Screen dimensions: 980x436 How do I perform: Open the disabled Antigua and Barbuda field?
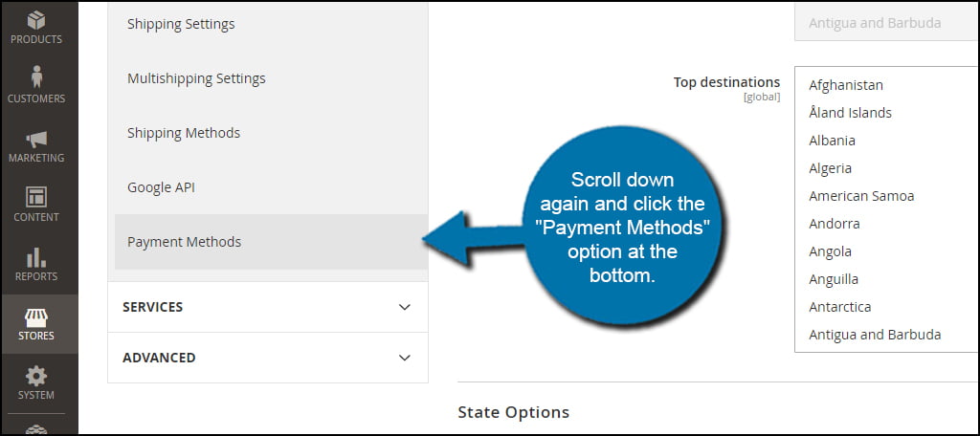[x=886, y=23]
